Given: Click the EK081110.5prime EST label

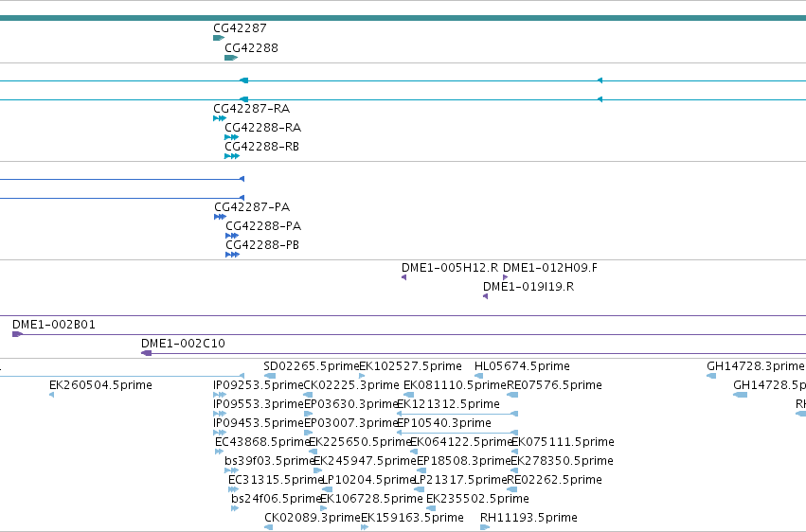Looking at the screenshot, I should 455,385.
